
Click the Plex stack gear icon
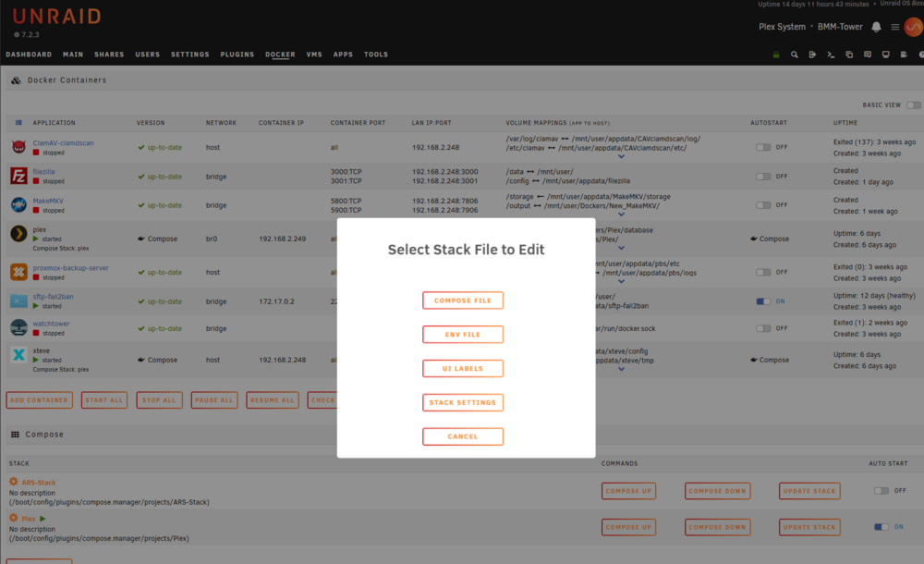[14, 518]
